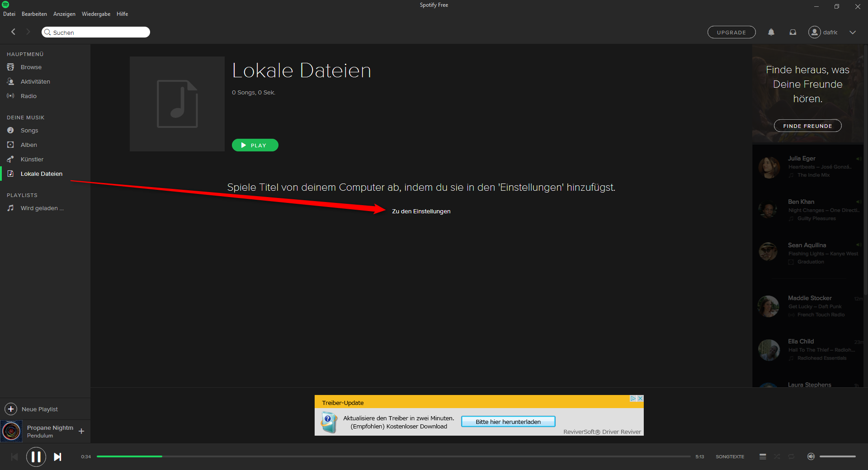This screenshot has width=868, height=470.
Task: Toggle repeat playback
Action: coord(791,456)
